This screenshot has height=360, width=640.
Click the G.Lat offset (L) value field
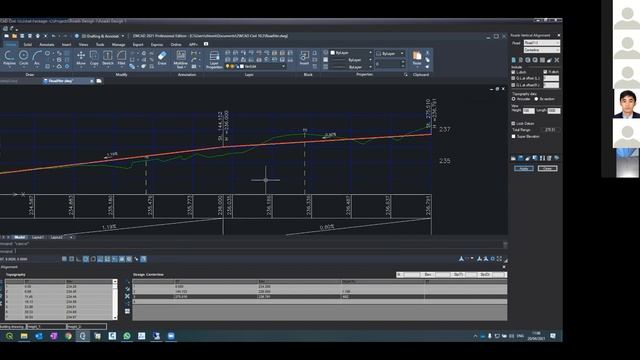pyautogui.click(x=551, y=78)
